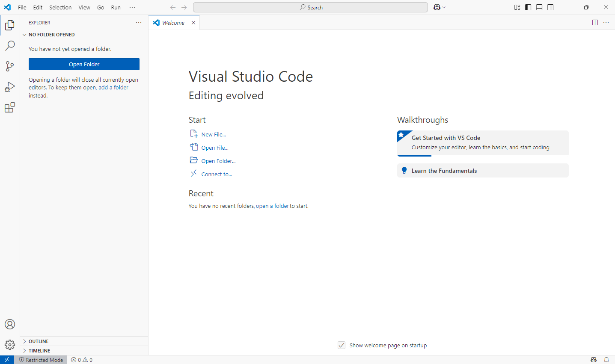Uncheck Show welcome page on startup
Image resolution: width=615 pixels, height=364 pixels.
(342, 345)
